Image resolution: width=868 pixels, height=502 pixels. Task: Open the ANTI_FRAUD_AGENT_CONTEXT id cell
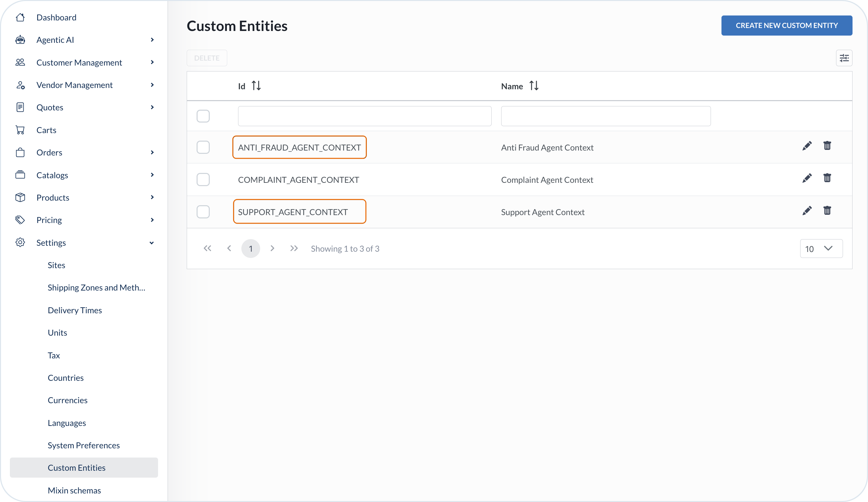[x=299, y=147]
